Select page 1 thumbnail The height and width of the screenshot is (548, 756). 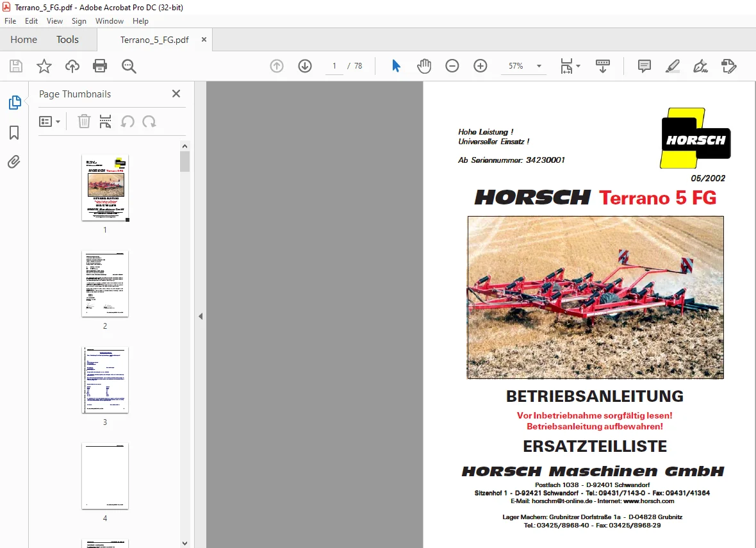(x=105, y=188)
